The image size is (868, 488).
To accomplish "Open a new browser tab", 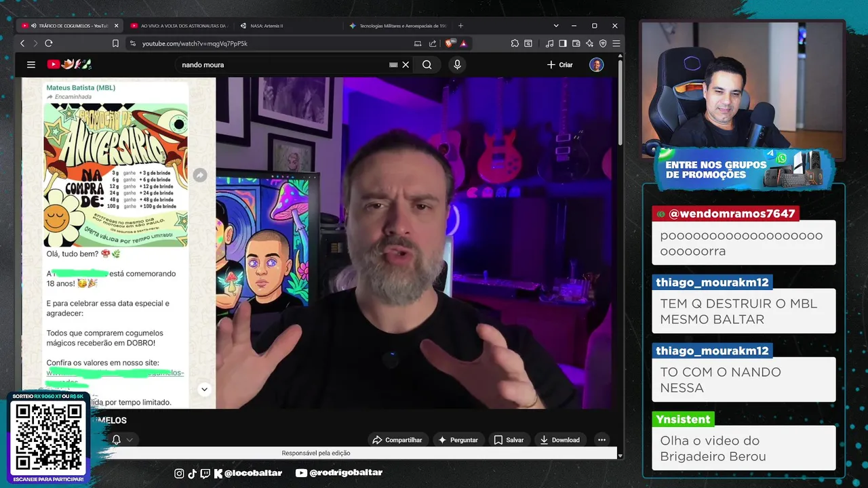I will pyautogui.click(x=461, y=26).
